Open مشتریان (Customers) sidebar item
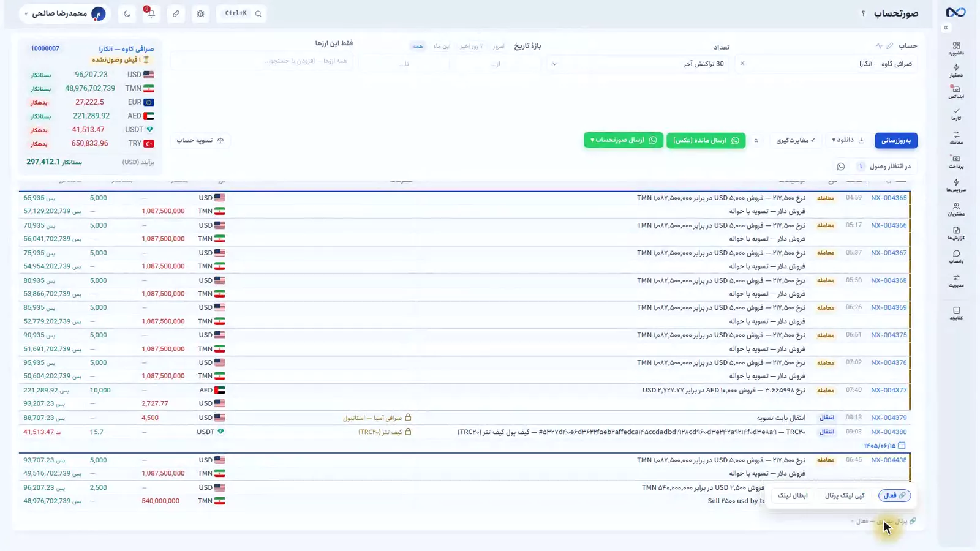 coord(956,209)
